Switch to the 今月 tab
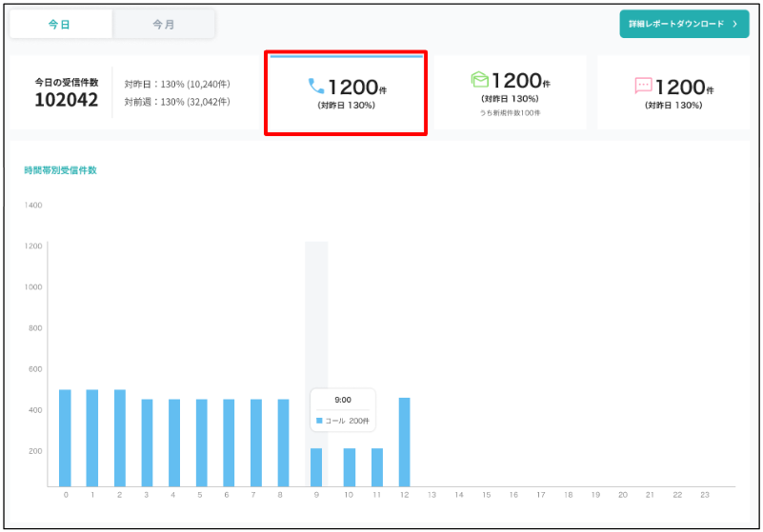This screenshot has width=763, height=532. pyautogui.click(x=164, y=25)
